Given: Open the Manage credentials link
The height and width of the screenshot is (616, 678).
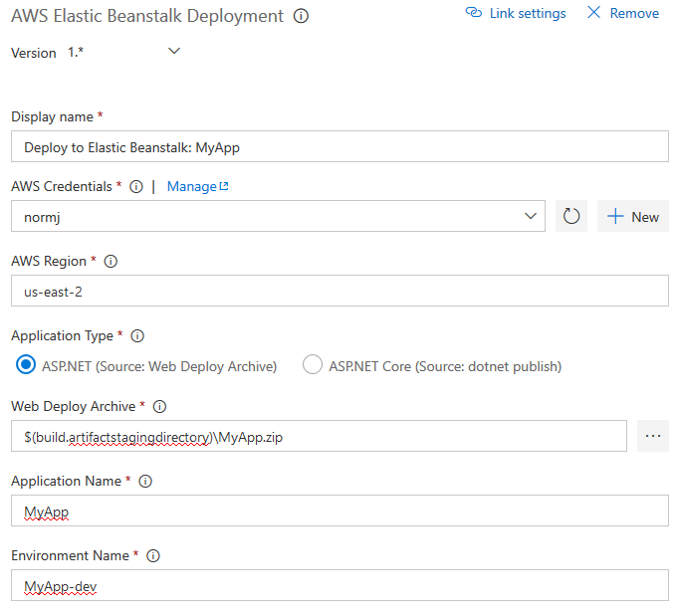Looking at the screenshot, I should pos(197,187).
